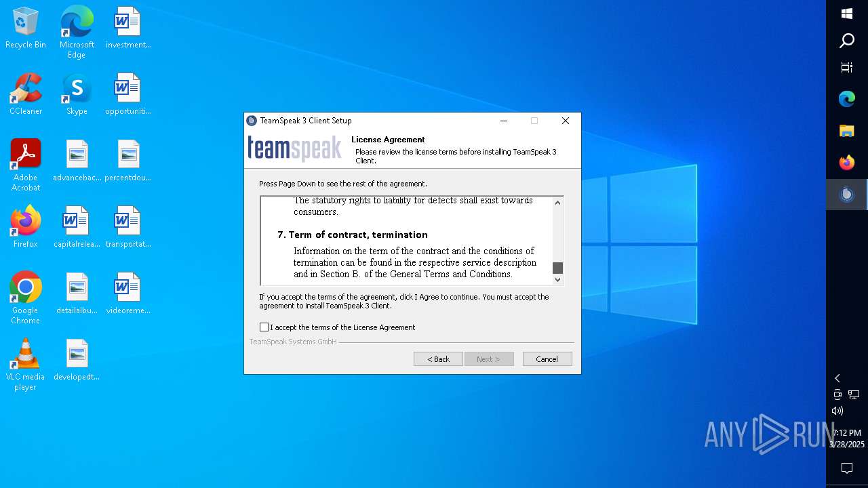Select the percentdou image file icon
Viewport: 868px width, 488px height.
pos(128,161)
